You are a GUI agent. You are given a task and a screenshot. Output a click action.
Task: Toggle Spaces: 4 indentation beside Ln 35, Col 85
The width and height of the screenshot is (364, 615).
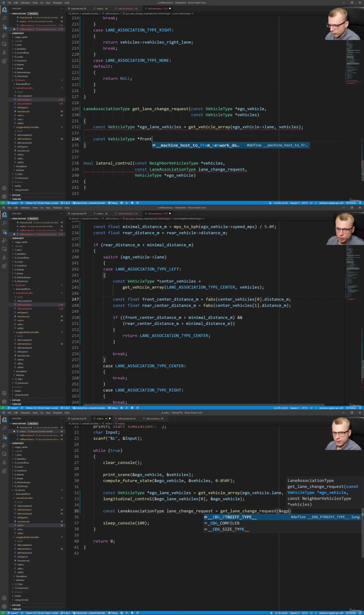294,613
